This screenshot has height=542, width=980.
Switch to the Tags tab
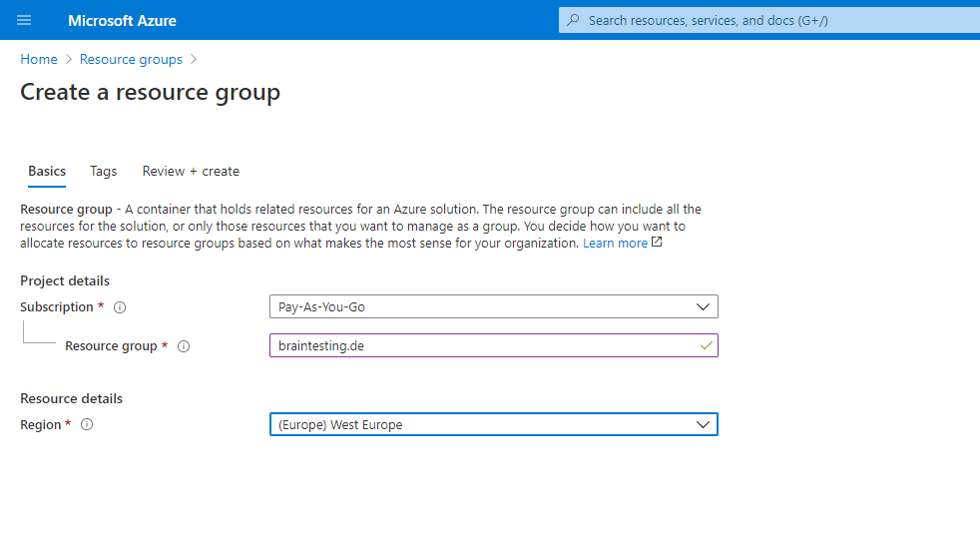[x=103, y=172]
